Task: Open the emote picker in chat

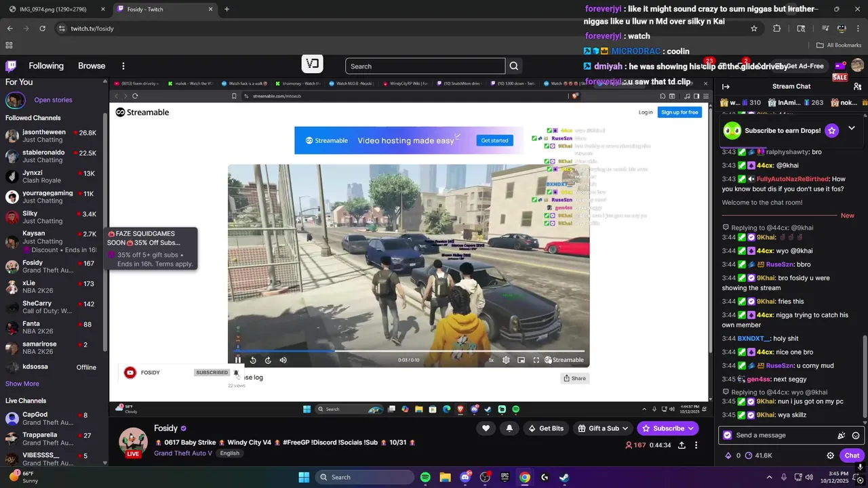Action: [856, 435]
